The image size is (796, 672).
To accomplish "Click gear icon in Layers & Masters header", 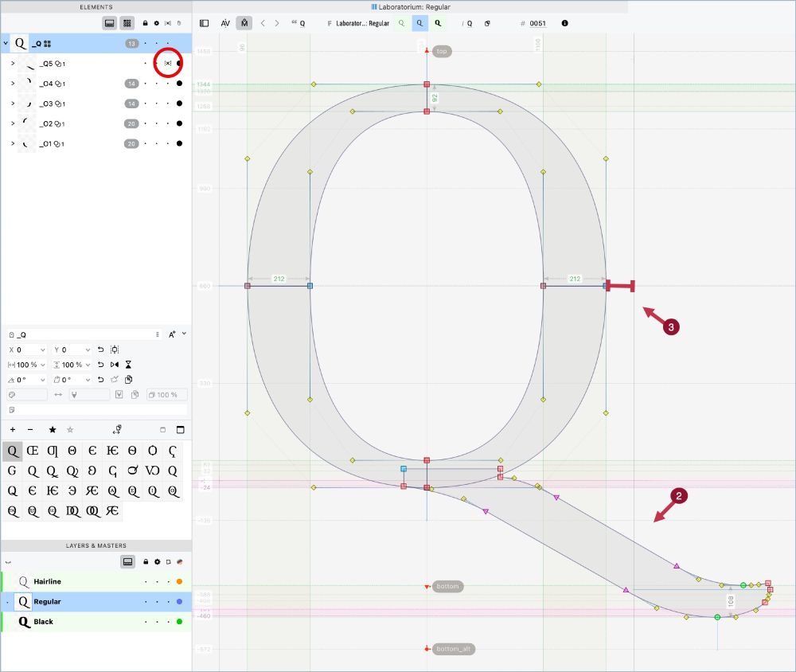I will [158, 562].
